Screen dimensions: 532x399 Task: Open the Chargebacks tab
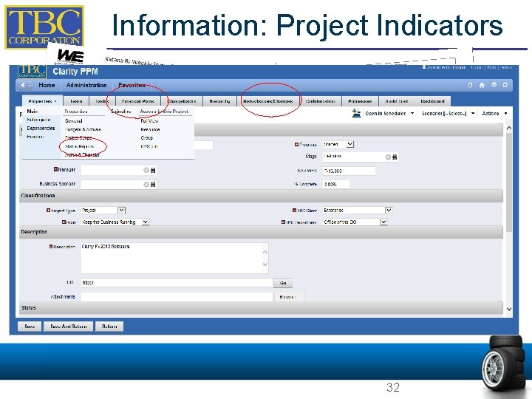[x=183, y=101]
